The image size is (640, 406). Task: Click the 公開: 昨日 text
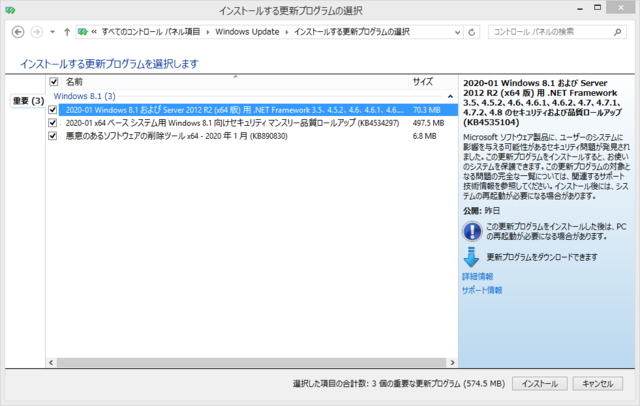coord(482,211)
